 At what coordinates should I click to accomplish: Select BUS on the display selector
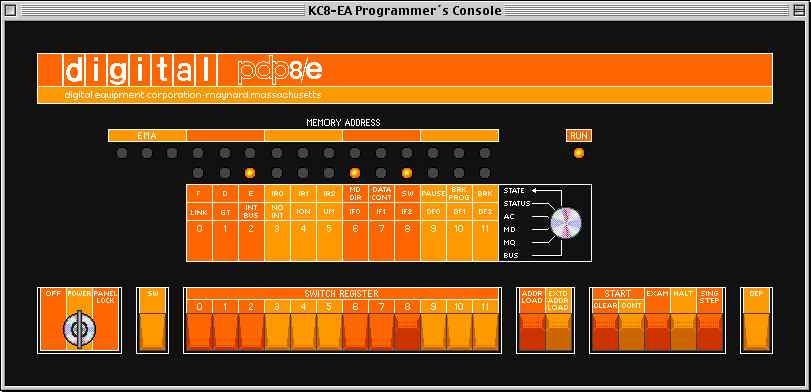[x=510, y=255]
